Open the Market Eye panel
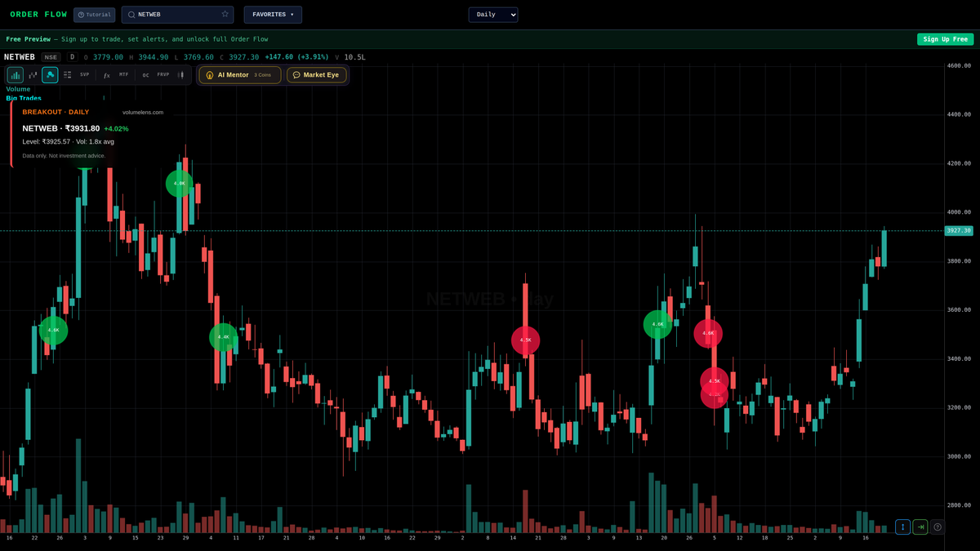The image size is (980, 551). click(316, 74)
